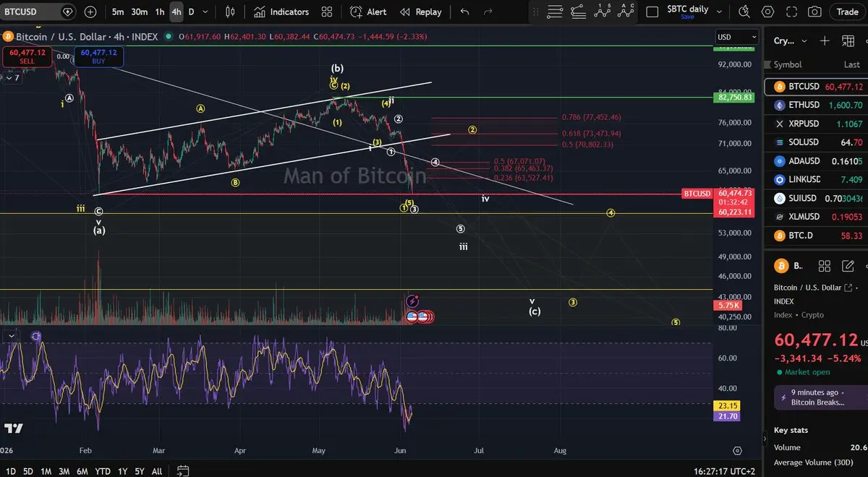Select ETHUSD in the watchlist
This screenshot has height=477, width=868.
click(x=817, y=105)
